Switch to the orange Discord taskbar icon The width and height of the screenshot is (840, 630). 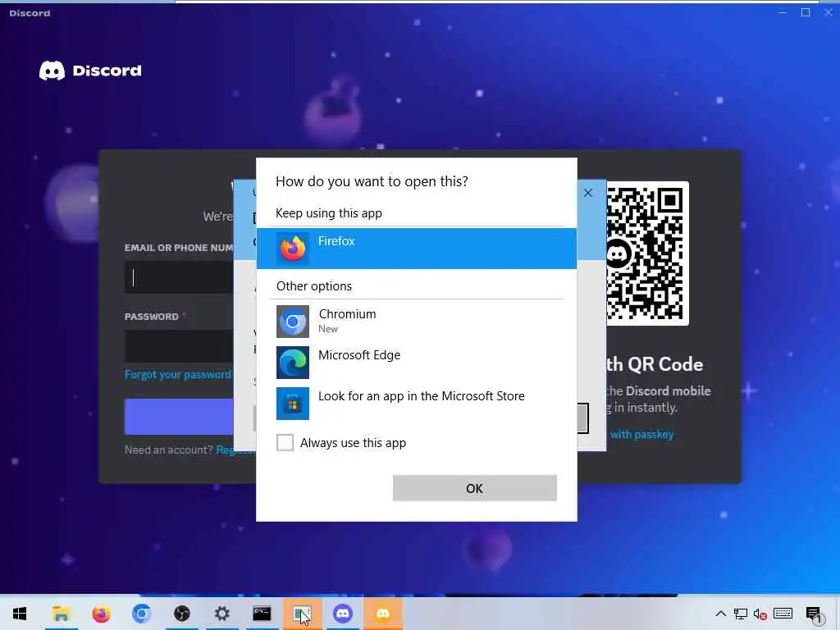(383, 614)
